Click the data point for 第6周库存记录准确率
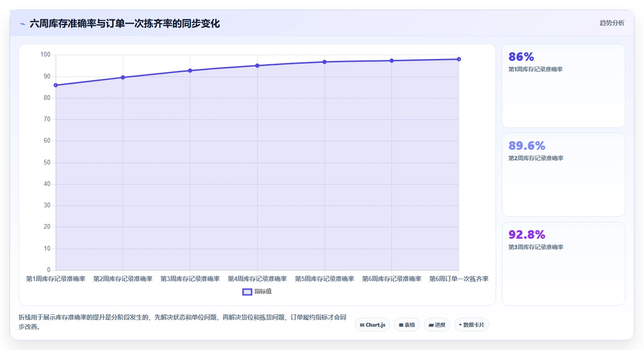The image size is (644, 350). 391,60
